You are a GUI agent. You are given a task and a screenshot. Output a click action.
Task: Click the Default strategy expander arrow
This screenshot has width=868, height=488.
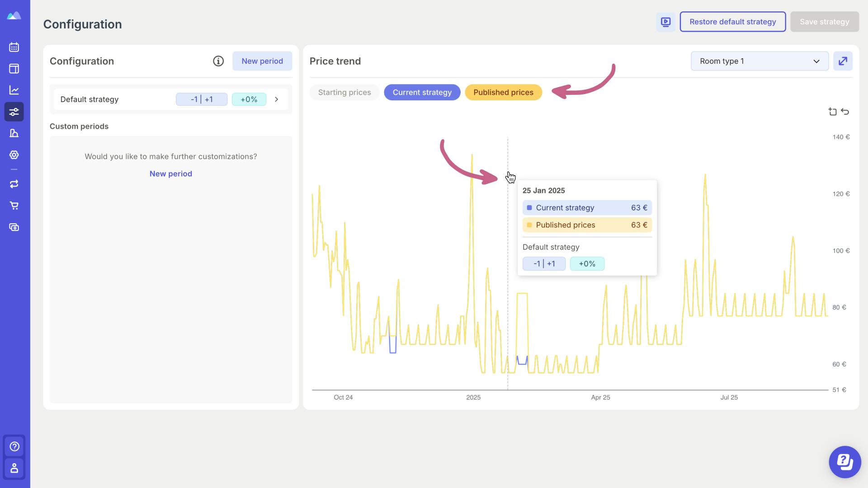coord(276,99)
